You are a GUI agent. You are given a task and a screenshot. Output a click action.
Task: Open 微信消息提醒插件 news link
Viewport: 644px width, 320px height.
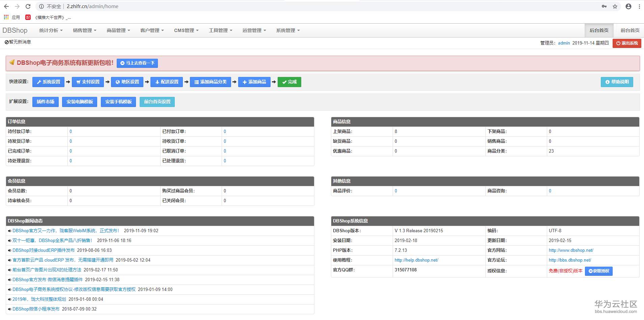48,280
